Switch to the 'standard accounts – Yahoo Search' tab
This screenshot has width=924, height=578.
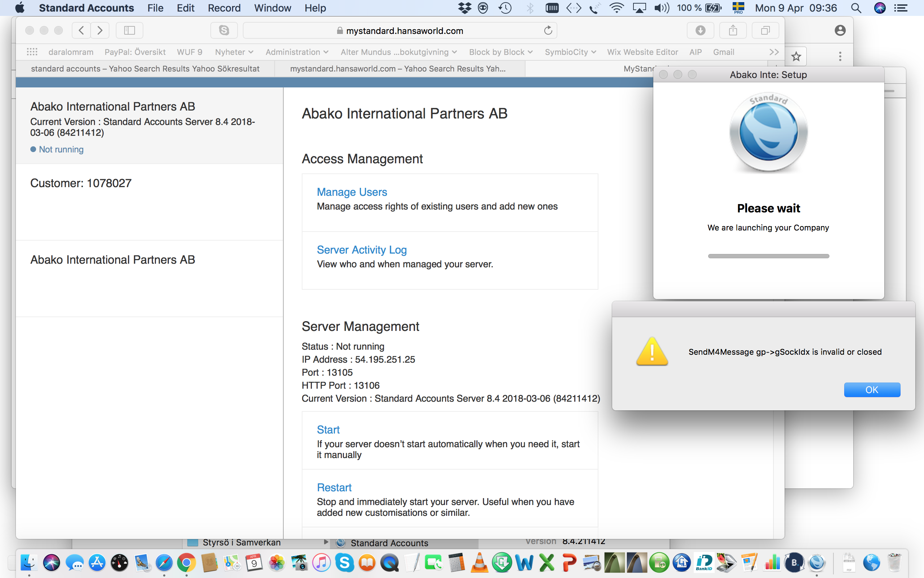point(145,69)
